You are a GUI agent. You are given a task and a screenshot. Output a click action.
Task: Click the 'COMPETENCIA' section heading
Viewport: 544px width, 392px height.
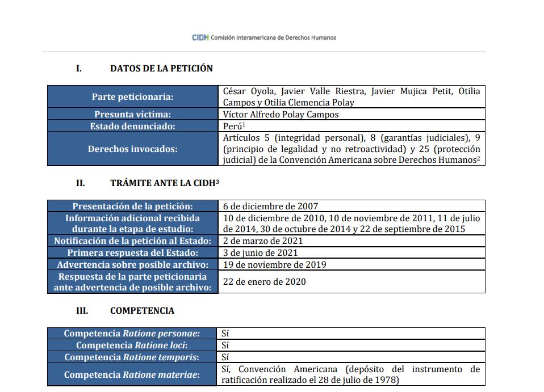click(142, 311)
